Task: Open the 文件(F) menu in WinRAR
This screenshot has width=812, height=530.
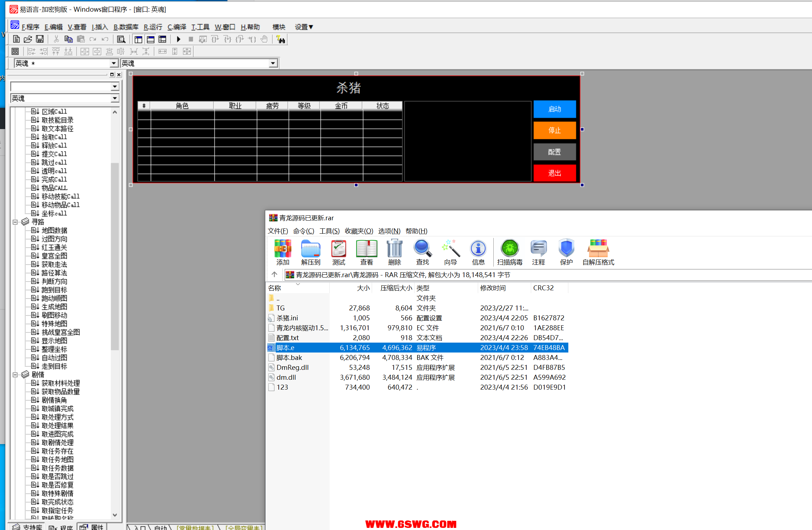Action: click(278, 231)
